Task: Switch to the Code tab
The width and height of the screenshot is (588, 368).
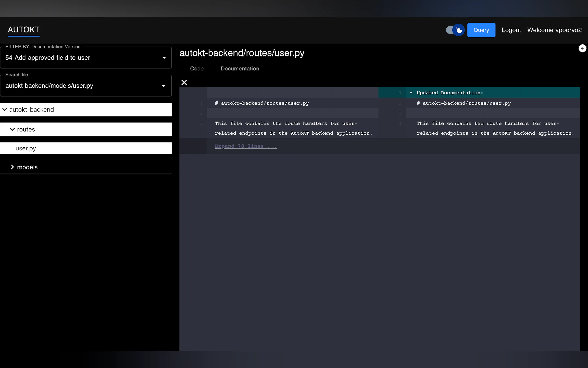Action: [x=197, y=69]
